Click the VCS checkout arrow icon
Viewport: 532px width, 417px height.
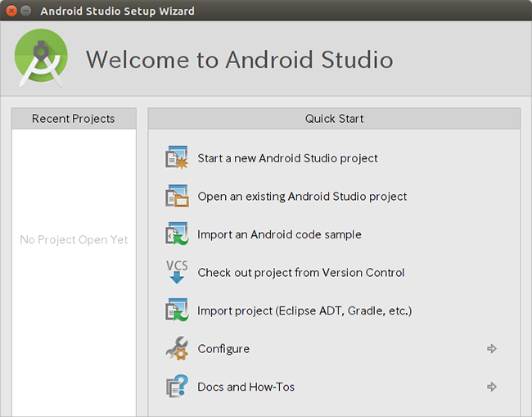pos(177,272)
